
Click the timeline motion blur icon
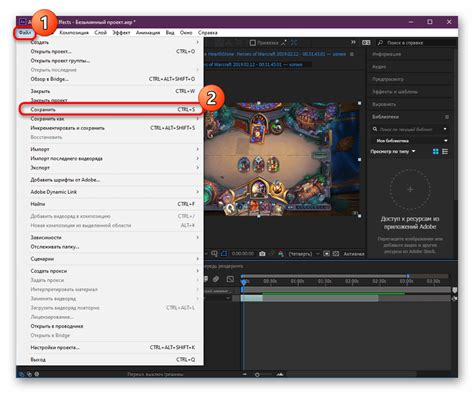click(x=216, y=279)
